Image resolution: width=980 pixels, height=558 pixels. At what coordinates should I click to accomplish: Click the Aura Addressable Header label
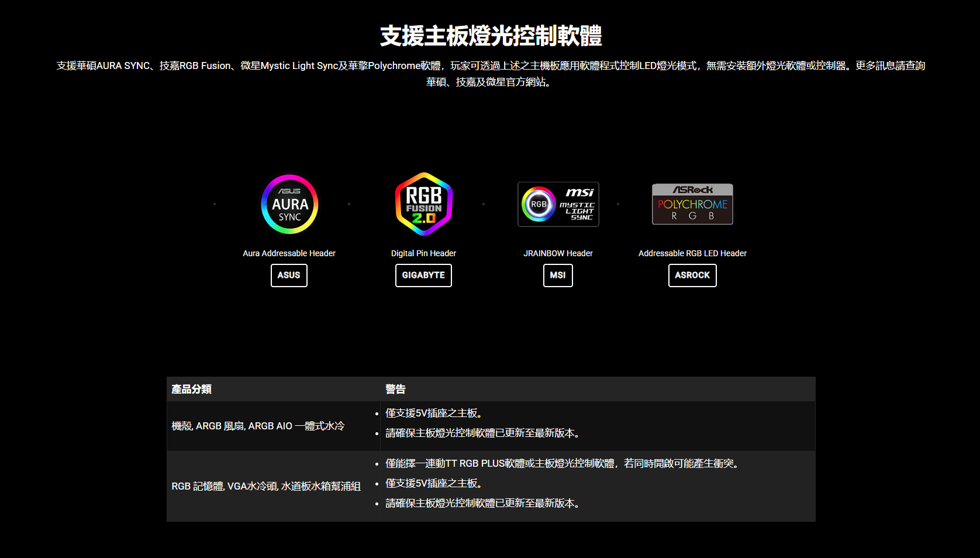coord(289,253)
